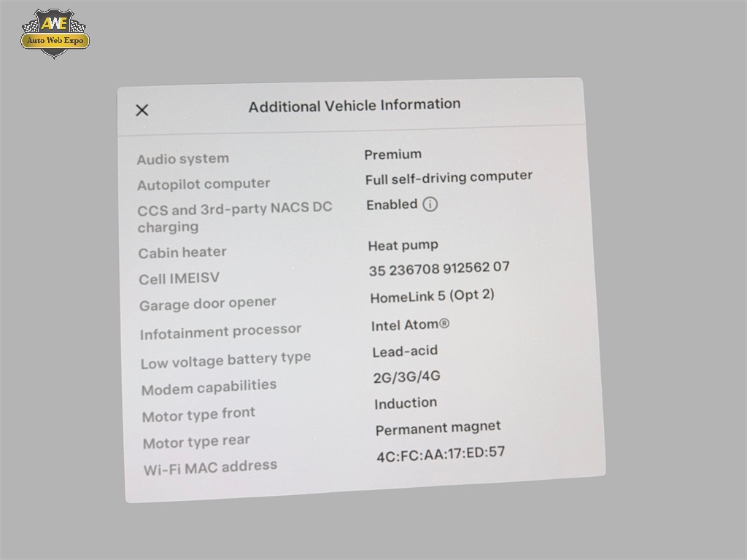Image resolution: width=747 pixels, height=560 pixels.
Task: Click the Wi-Fi MAC address 4C:FC:AA:17:ED:57
Action: (441, 454)
